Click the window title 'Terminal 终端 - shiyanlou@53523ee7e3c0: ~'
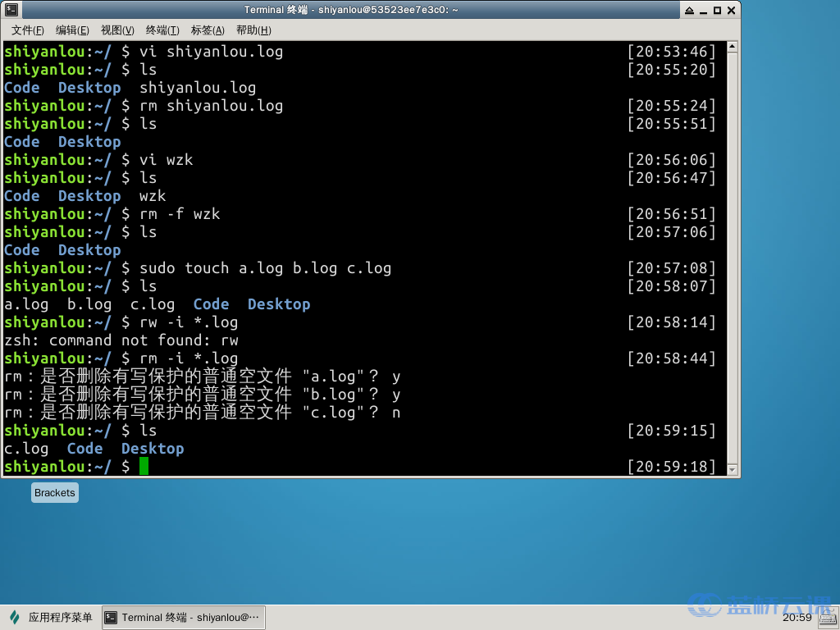The image size is (840, 630). (x=351, y=10)
